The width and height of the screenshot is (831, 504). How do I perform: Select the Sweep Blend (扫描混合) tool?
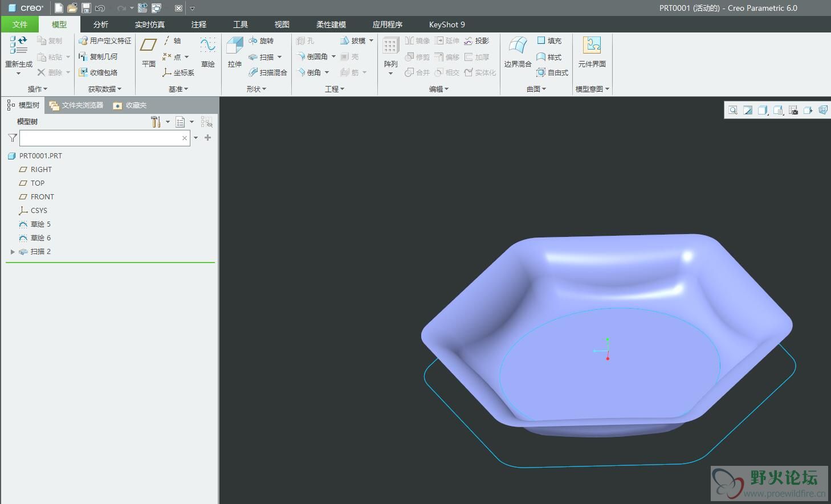click(268, 73)
